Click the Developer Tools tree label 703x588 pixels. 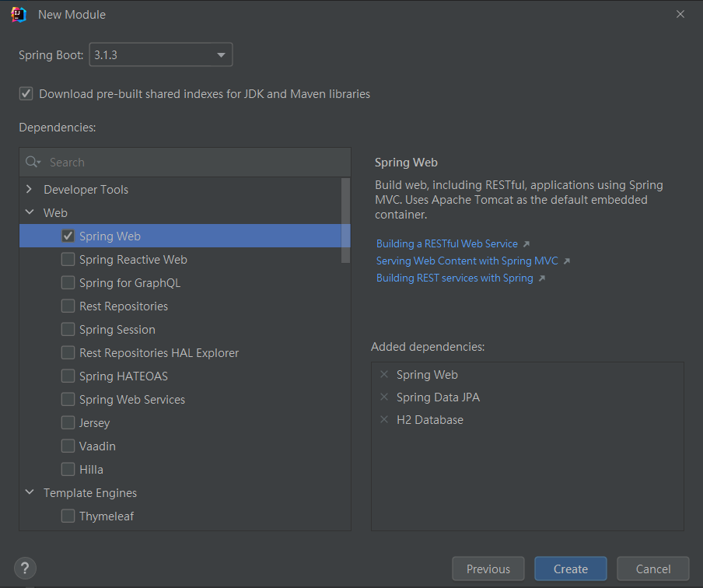(86, 190)
